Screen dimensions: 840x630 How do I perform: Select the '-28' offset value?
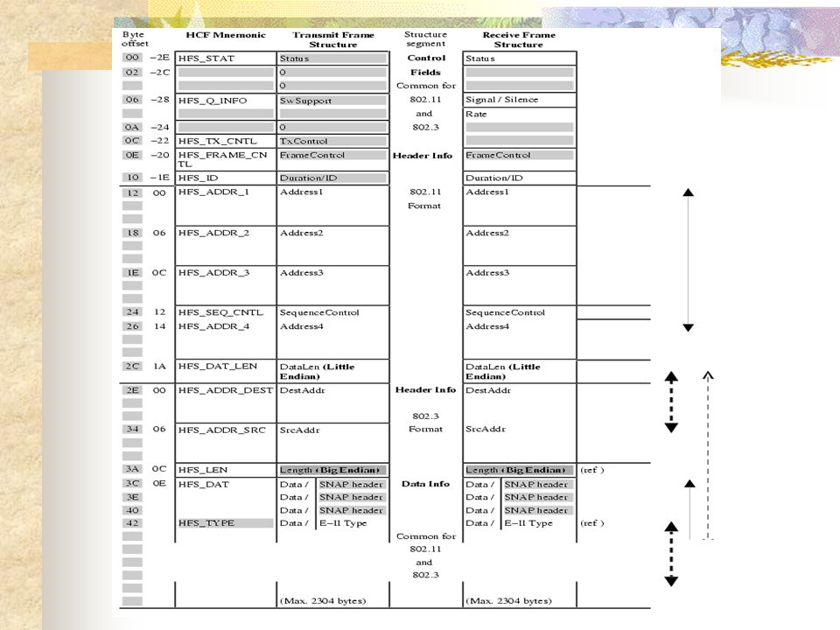159,100
